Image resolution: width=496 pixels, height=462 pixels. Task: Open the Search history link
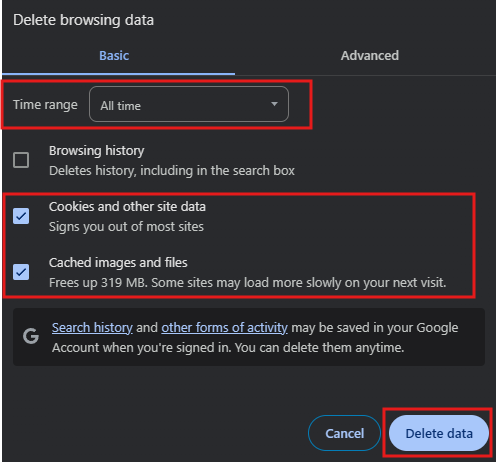pyautogui.click(x=92, y=328)
